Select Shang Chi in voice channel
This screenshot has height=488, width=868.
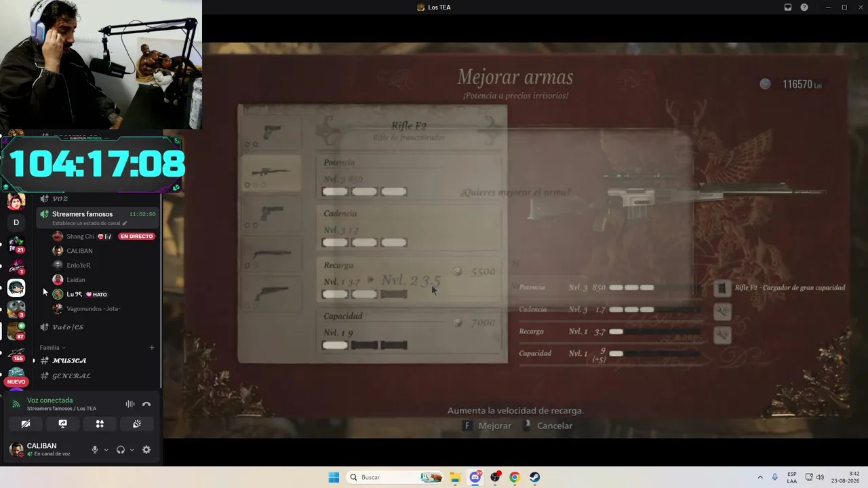point(80,237)
